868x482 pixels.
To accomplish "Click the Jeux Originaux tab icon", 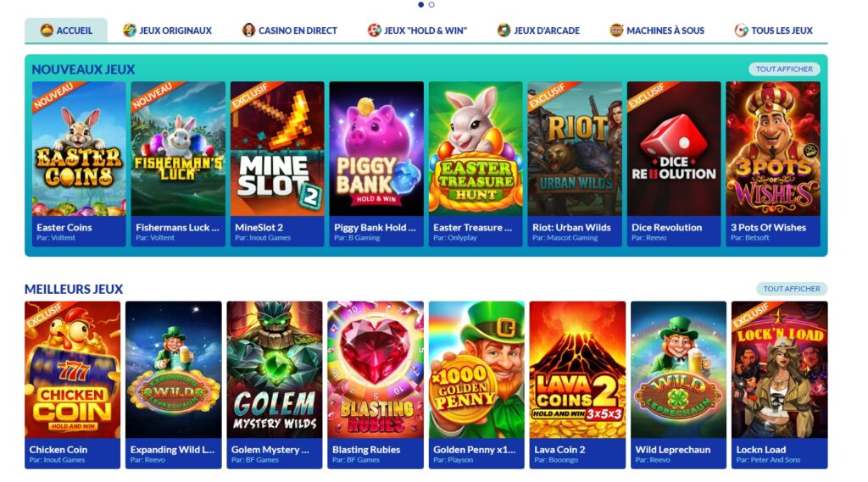I will tap(130, 30).
